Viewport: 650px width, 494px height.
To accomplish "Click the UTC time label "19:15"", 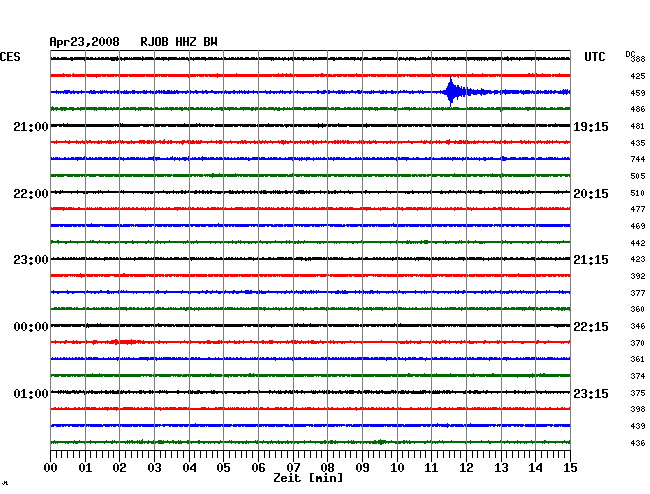I will (x=591, y=127).
